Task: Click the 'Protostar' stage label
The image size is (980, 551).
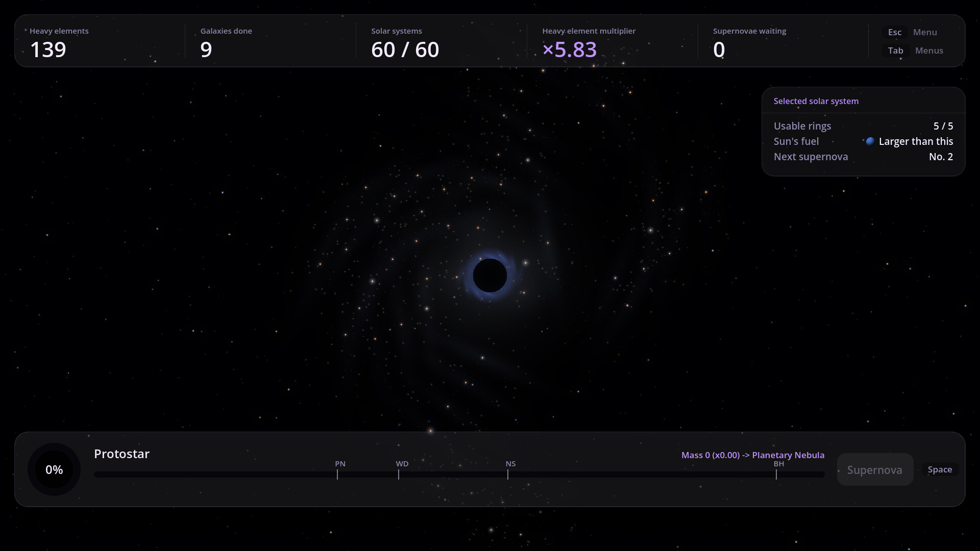Action: click(x=121, y=454)
